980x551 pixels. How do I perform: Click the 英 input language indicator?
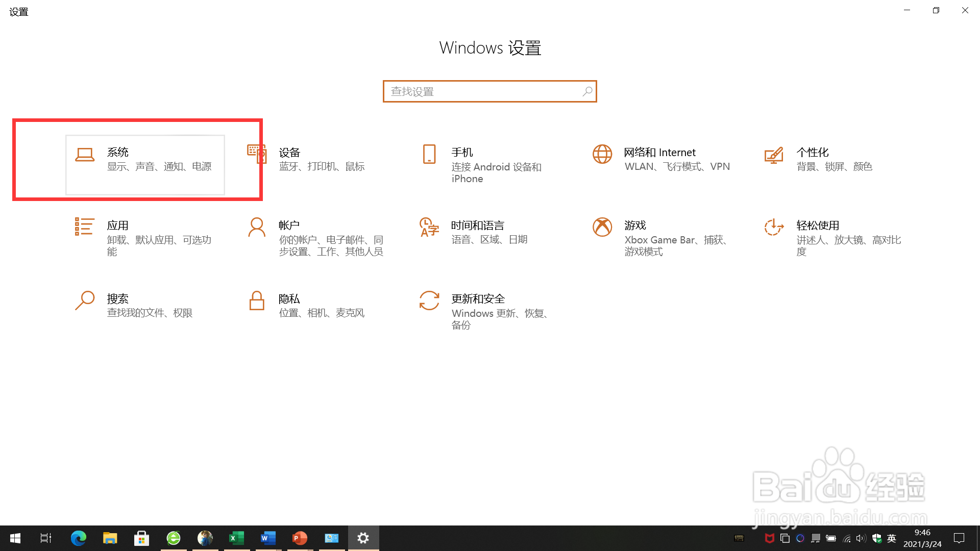[x=891, y=538]
